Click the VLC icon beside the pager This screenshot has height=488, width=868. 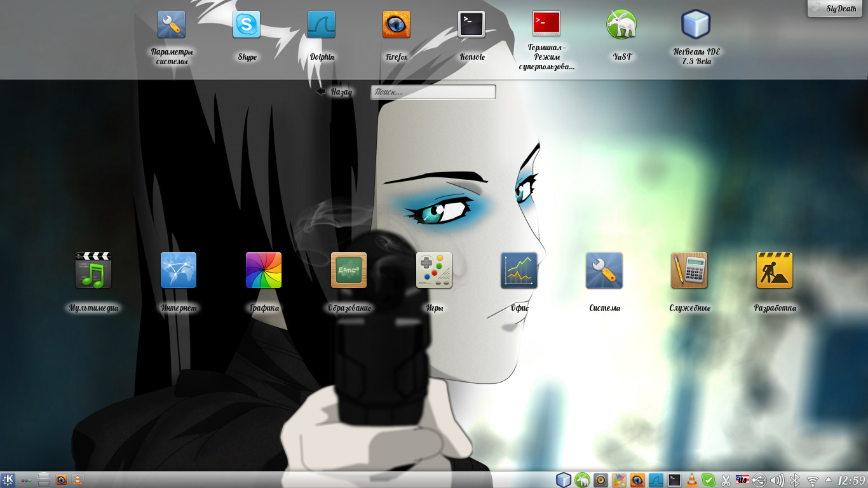[78, 480]
